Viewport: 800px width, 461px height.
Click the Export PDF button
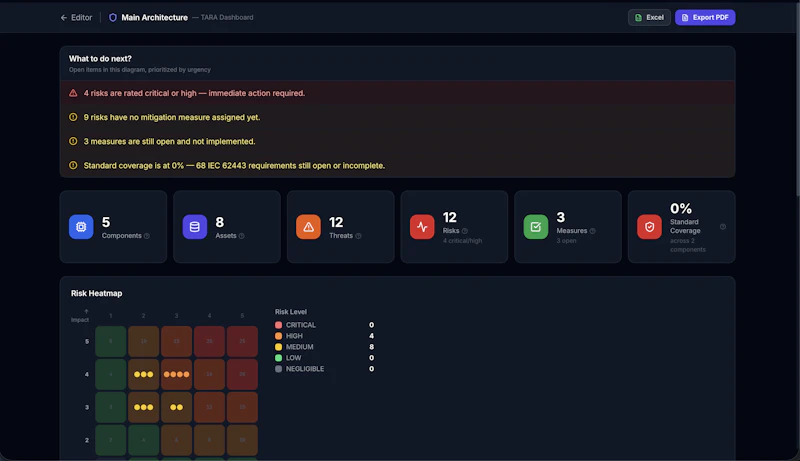[x=705, y=17]
